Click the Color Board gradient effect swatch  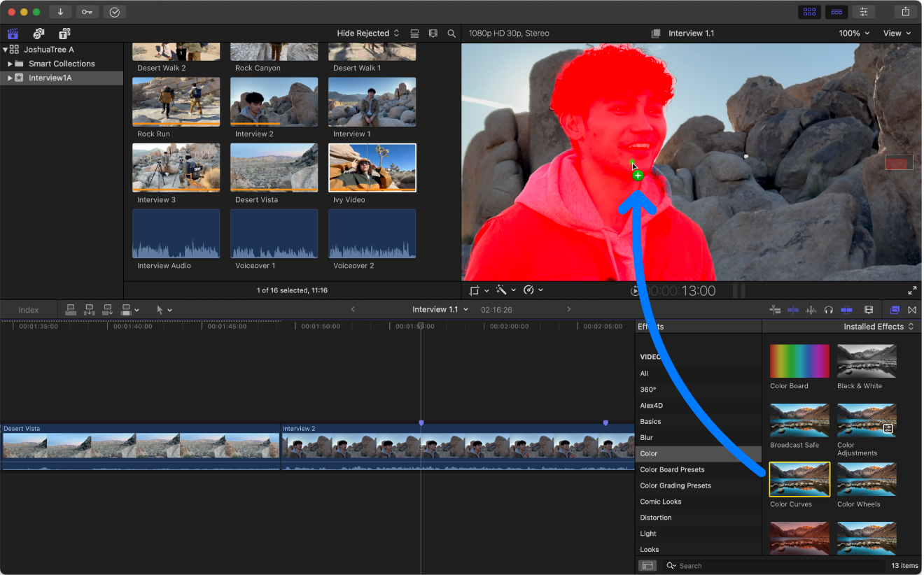[x=799, y=360]
